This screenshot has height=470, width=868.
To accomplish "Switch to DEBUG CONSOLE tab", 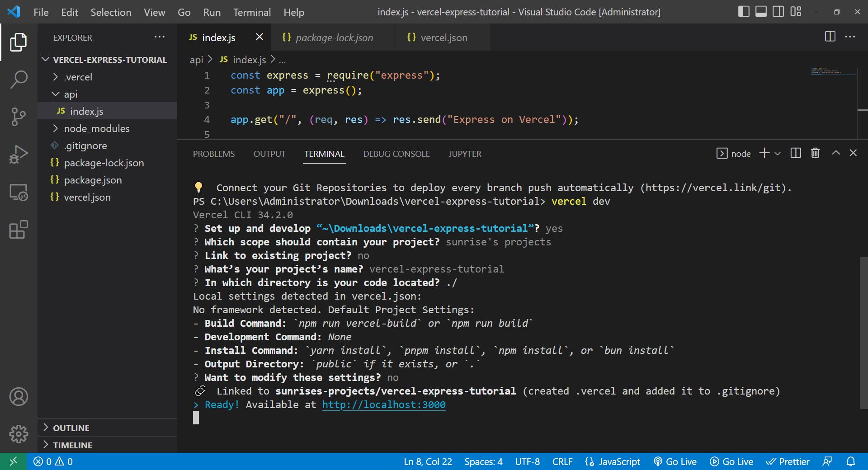I will point(396,154).
